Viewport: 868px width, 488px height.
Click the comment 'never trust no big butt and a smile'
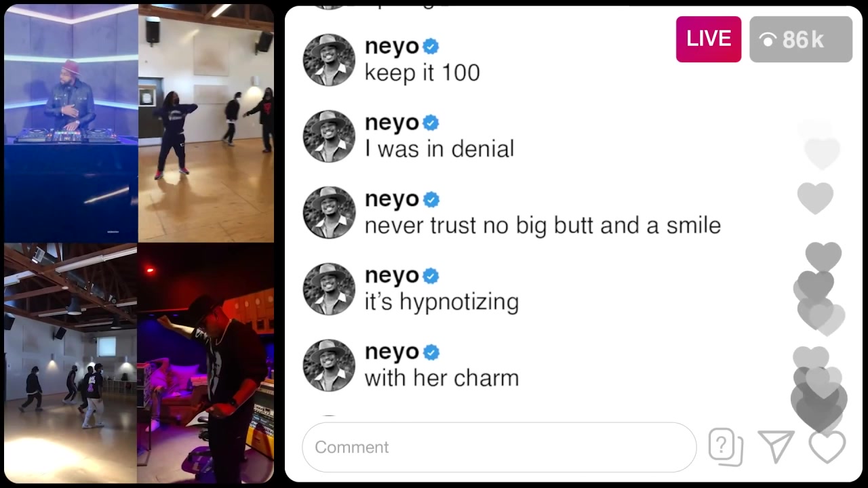pyautogui.click(x=542, y=226)
